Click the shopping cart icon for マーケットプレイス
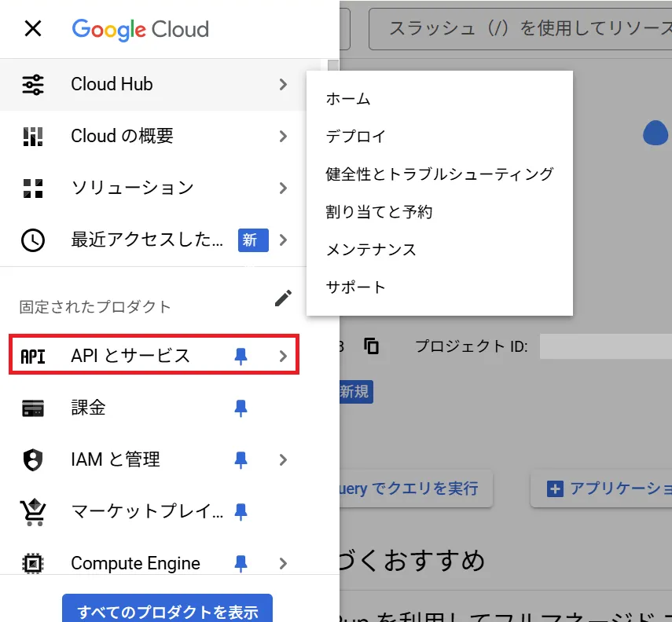672x622 pixels. (x=33, y=511)
